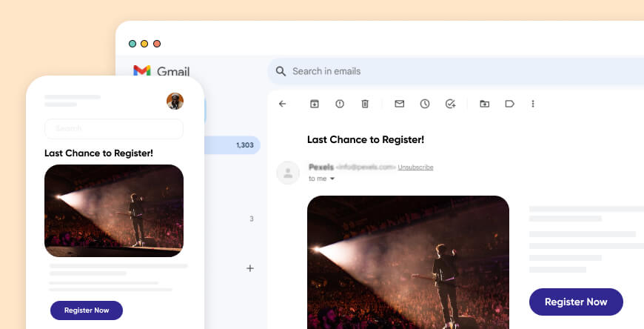Click the yellow window control dot
Image resolution: width=644 pixels, height=329 pixels.
pos(144,44)
